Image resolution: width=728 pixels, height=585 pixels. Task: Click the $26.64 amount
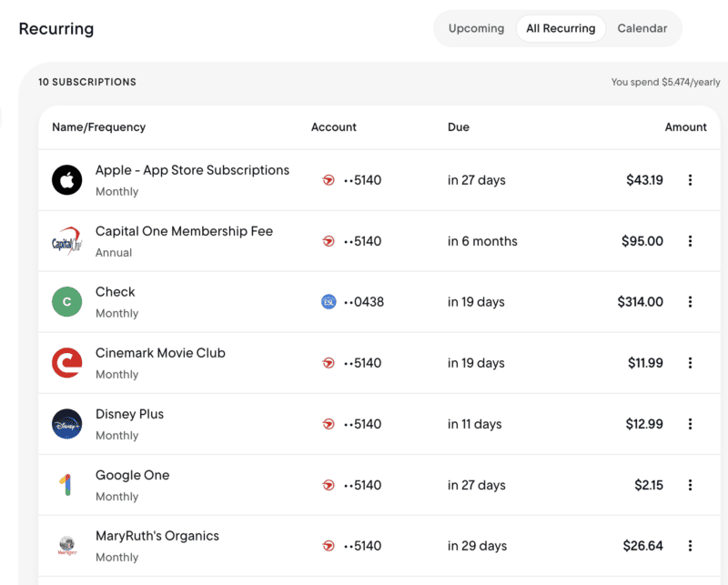click(642, 546)
